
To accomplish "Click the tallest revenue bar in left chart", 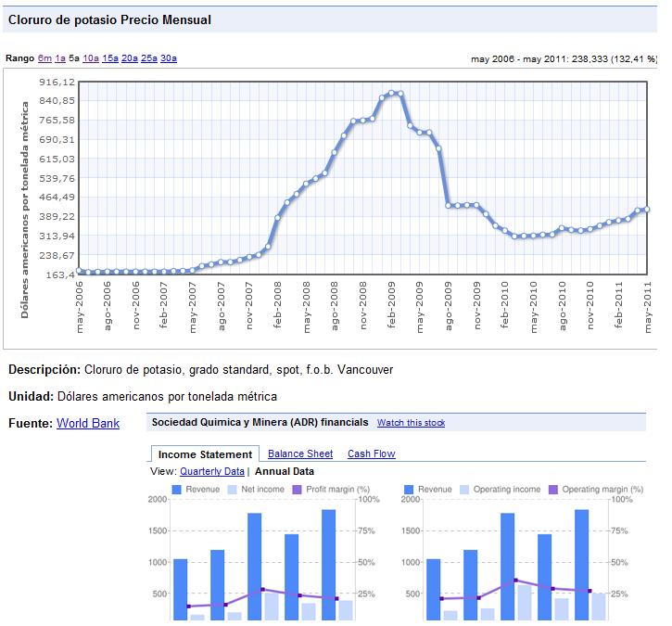I will point(329,565).
